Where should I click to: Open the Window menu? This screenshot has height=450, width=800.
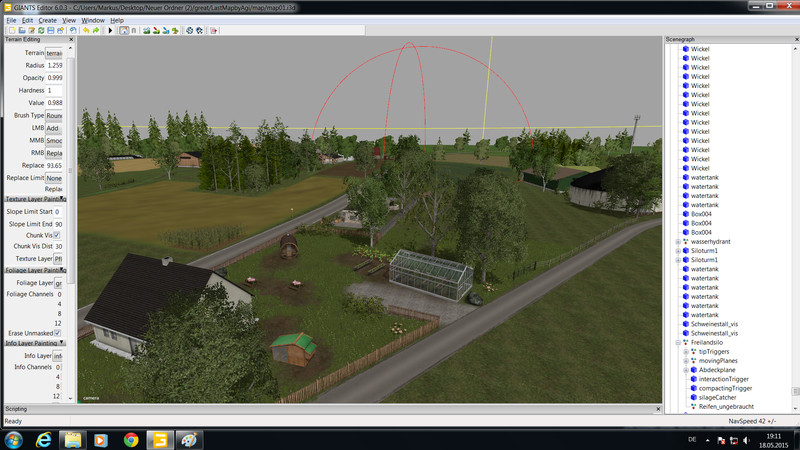coord(93,20)
